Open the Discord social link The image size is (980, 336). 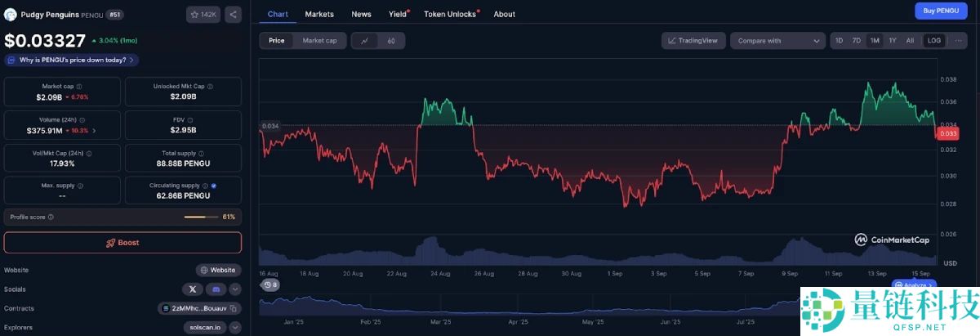(x=216, y=289)
